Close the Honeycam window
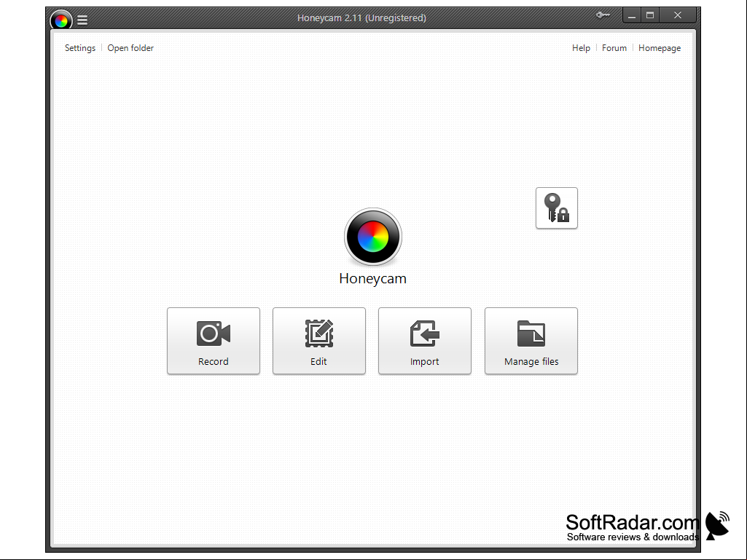747x560 pixels. pos(678,16)
